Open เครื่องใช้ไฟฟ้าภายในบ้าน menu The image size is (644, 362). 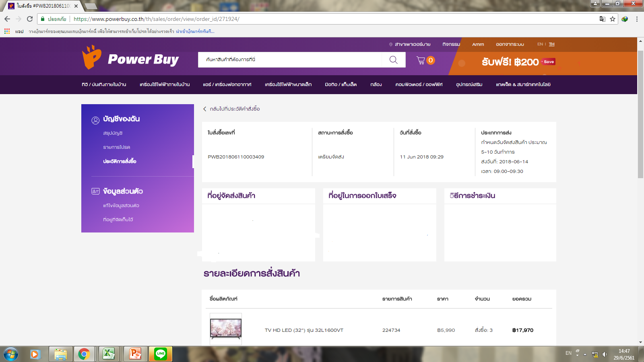pyautogui.click(x=165, y=84)
